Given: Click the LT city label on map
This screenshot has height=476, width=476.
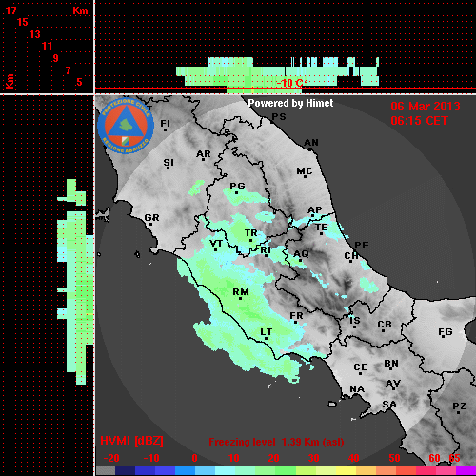Looking at the screenshot, I should pyautogui.click(x=267, y=332).
